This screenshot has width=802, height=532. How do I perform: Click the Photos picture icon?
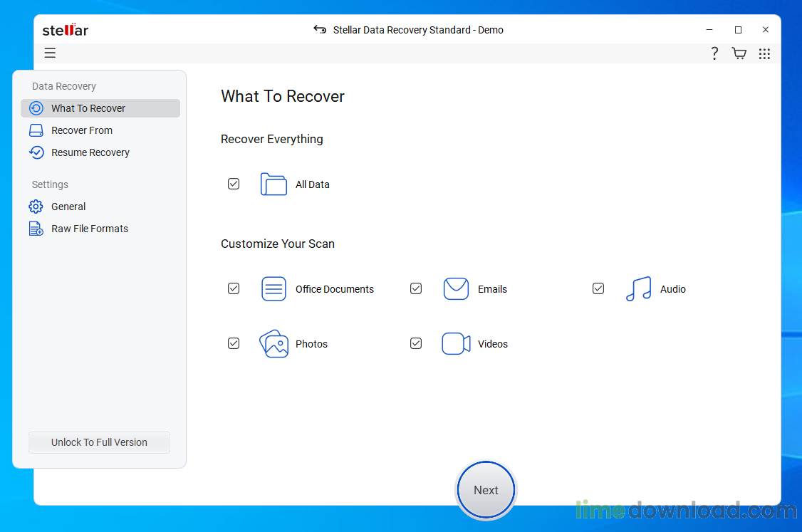point(274,343)
